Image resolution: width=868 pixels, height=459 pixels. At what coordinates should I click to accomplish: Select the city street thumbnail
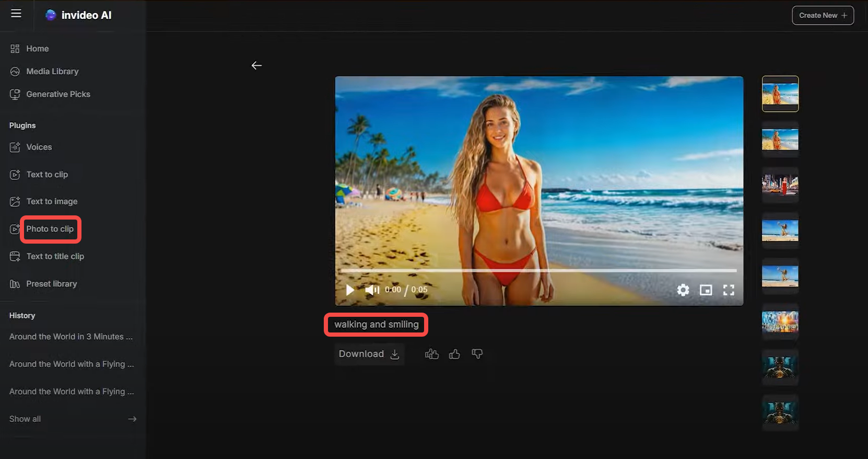click(780, 185)
